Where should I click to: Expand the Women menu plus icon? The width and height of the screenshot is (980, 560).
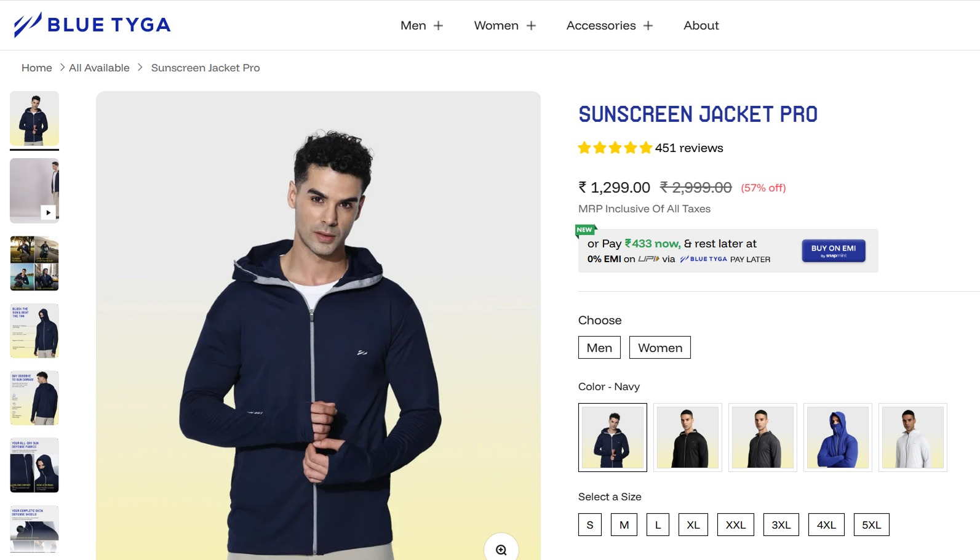[531, 26]
